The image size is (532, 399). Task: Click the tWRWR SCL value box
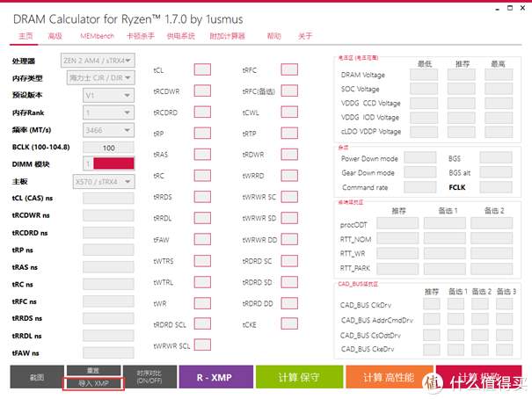(202, 345)
